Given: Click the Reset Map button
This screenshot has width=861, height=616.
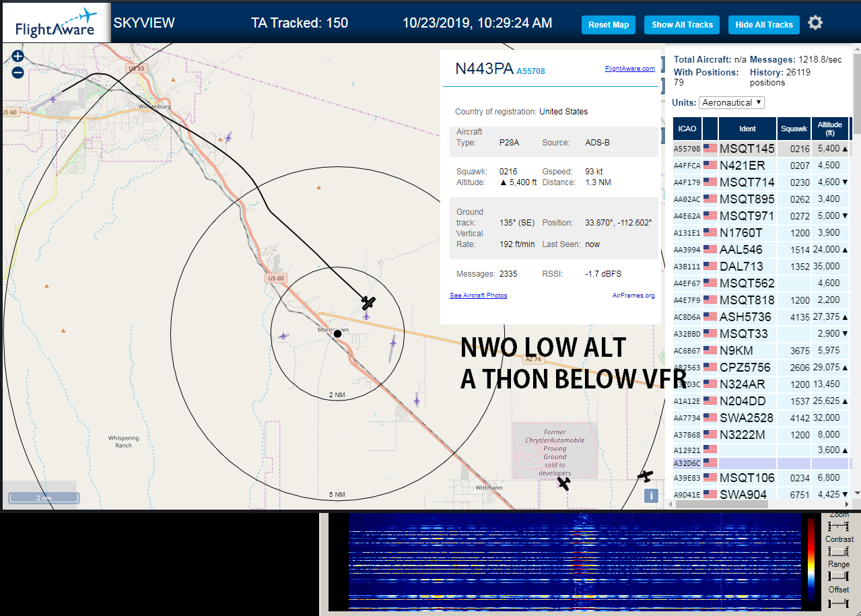Looking at the screenshot, I should [609, 25].
